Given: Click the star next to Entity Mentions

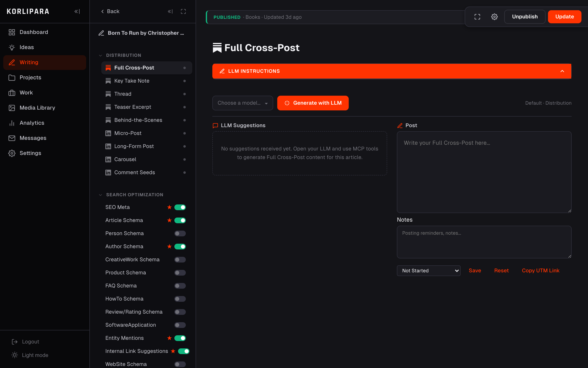Looking at the screenshot, I should pos(169,338).
